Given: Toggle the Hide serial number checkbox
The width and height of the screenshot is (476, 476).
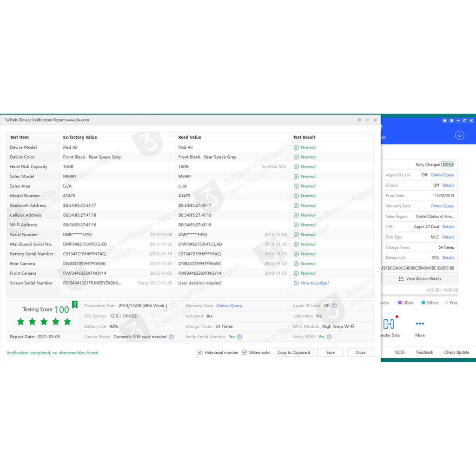Looking at the screenshot, I should click(x=200, y=352).
